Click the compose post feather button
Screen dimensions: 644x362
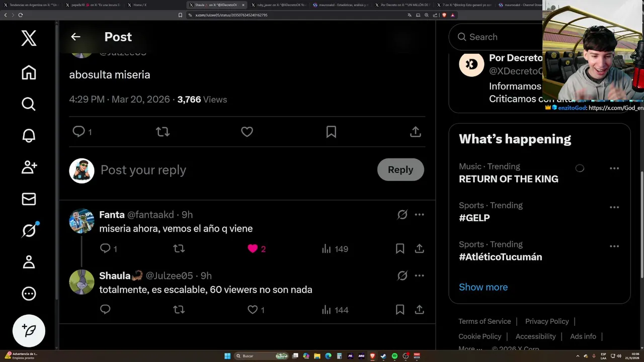click(29, 330)
